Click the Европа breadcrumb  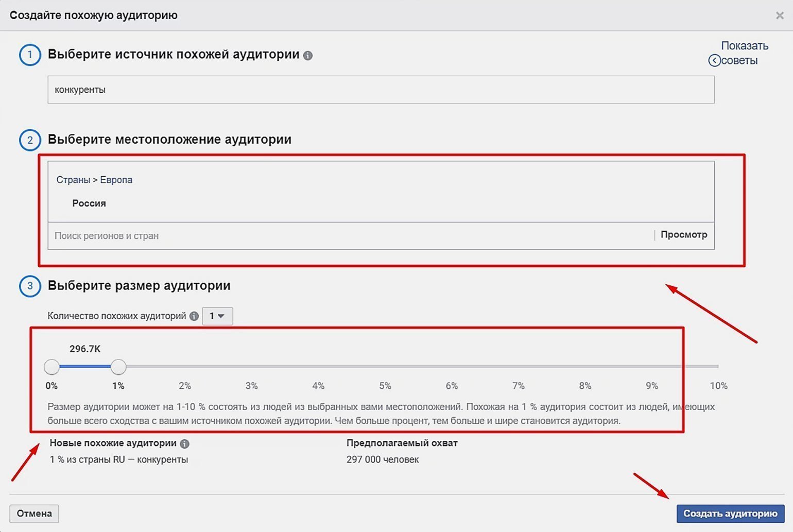116,180
